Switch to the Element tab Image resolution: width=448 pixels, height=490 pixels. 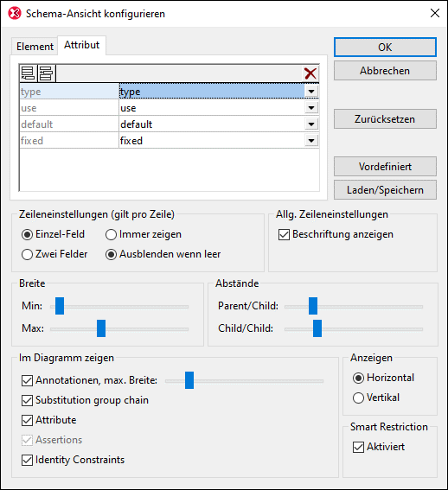point(35,47)
